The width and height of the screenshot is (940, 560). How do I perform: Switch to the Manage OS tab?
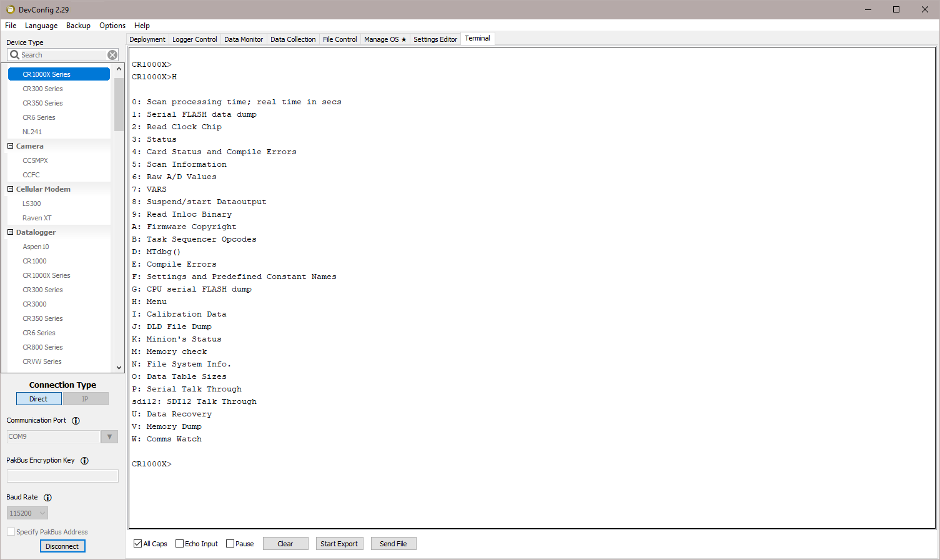385,39
